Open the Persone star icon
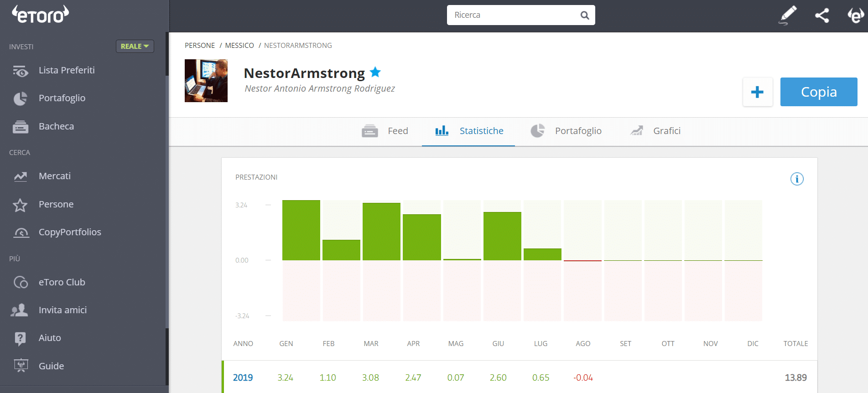Image resolution: width=868 pixels, height=393 pixels. [x=20, y=205]
